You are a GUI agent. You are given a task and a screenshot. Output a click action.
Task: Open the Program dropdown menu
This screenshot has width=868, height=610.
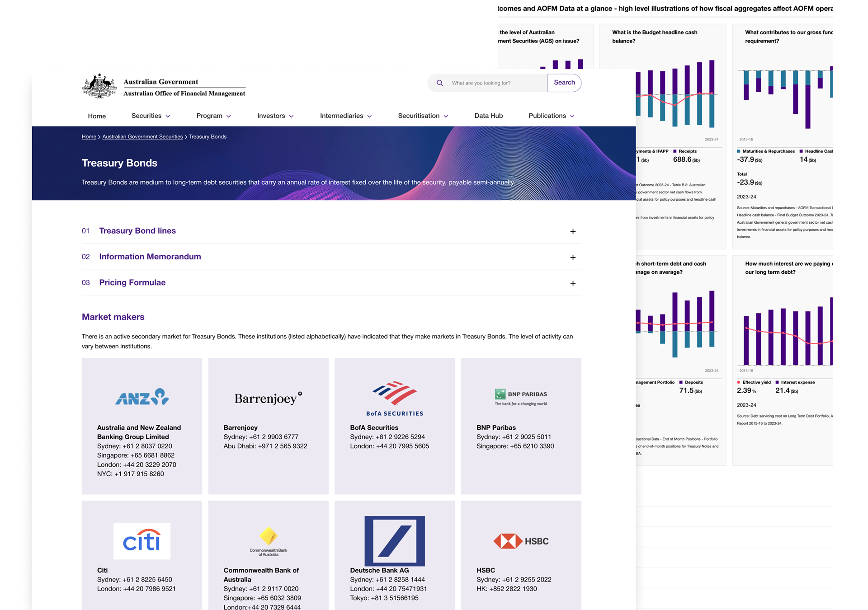pyautogui.click(x=213, y=116)
